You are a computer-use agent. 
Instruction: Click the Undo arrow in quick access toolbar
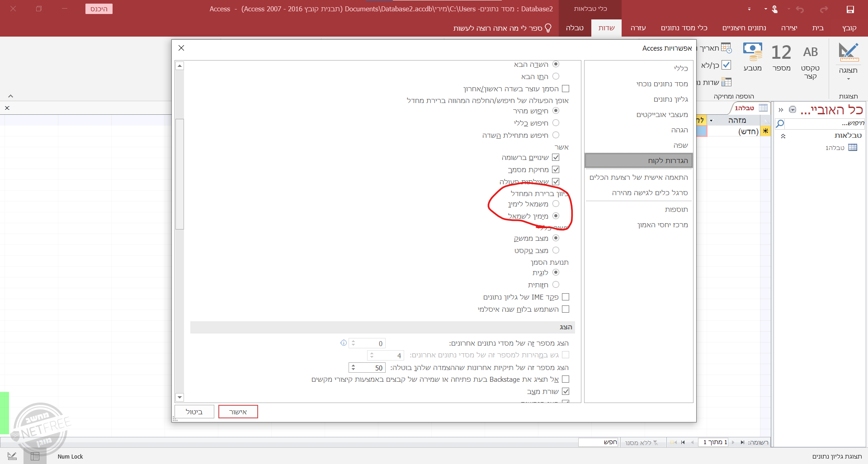coord(800,9)
